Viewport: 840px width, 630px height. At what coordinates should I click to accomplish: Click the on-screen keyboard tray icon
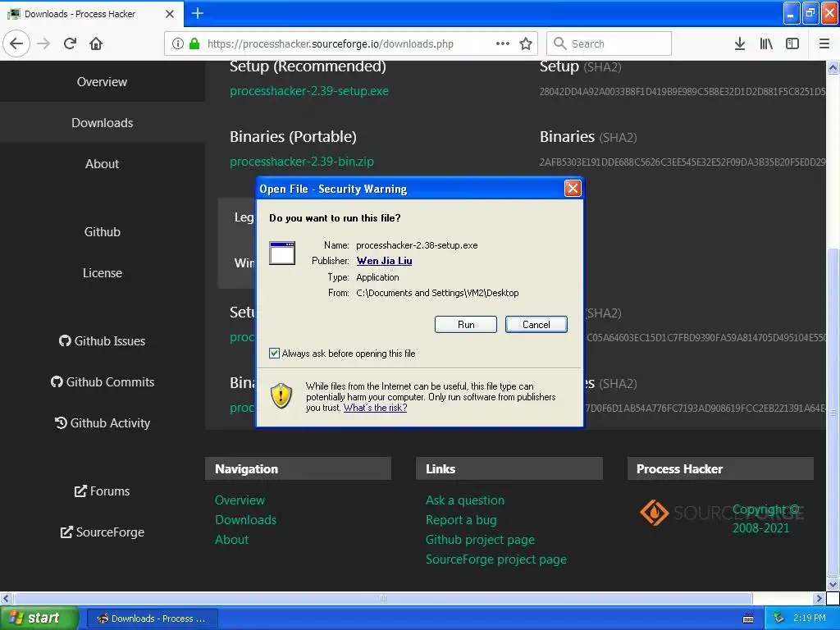748,619
